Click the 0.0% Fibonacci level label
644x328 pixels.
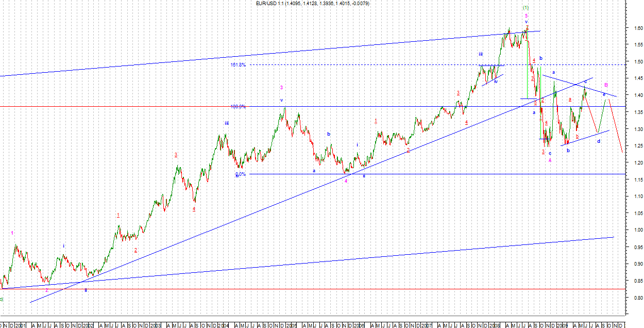[x=241, y=174]
